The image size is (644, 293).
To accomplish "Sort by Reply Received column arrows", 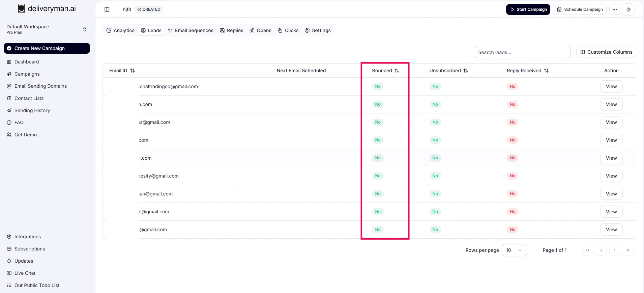I will coord(546,71).
